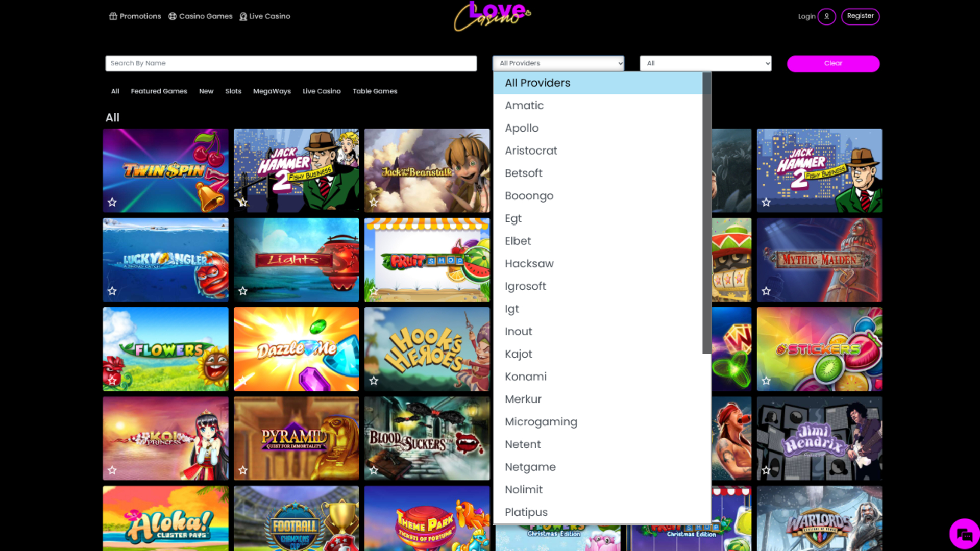
Task: Switch to the MegaWays tab
Action: coord(272,91)
